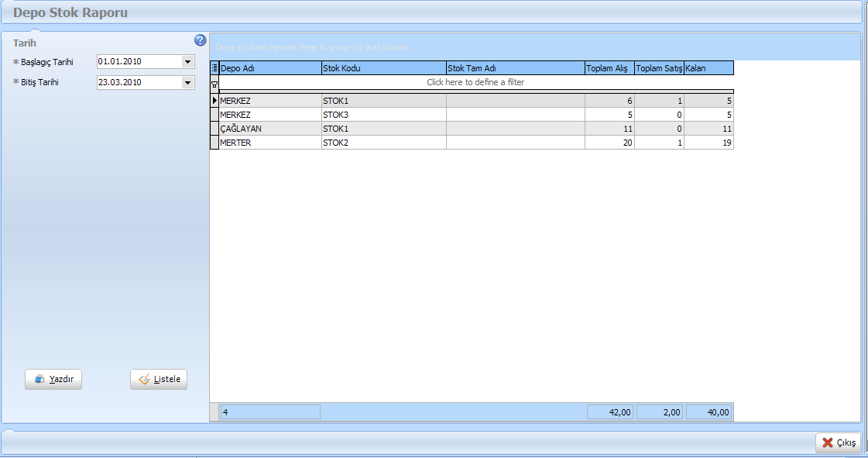The width and height of the screenshot is (868, 458).
Task: Click the Listele button
Action: [159, 379]
